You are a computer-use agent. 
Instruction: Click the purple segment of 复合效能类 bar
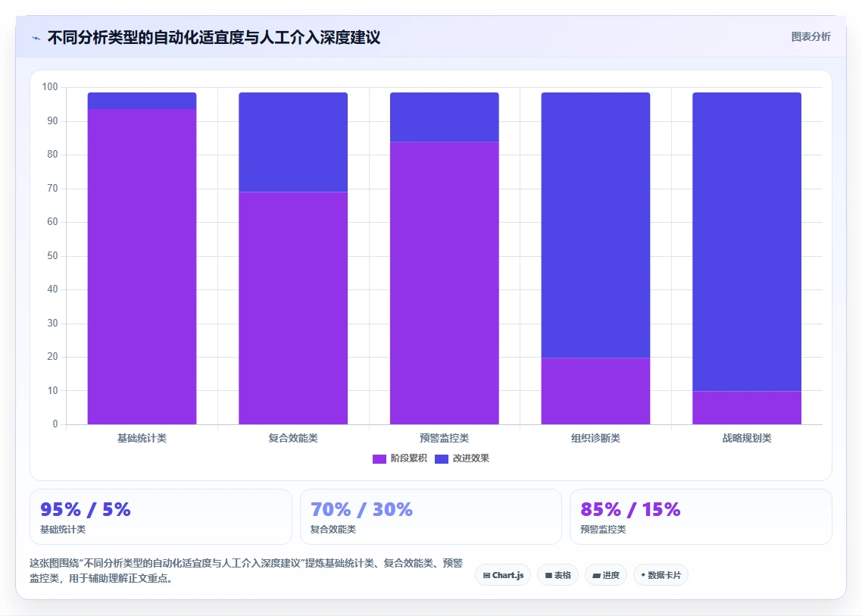point(293,308)
